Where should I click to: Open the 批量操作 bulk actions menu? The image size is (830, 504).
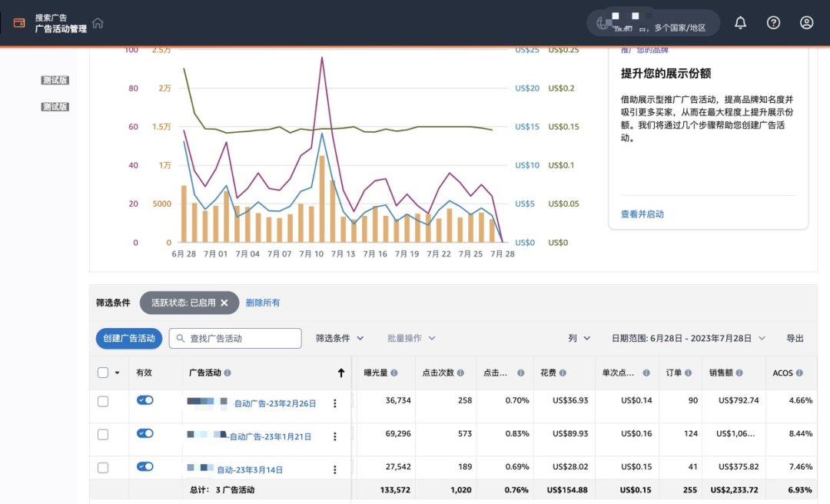[410, 338]
